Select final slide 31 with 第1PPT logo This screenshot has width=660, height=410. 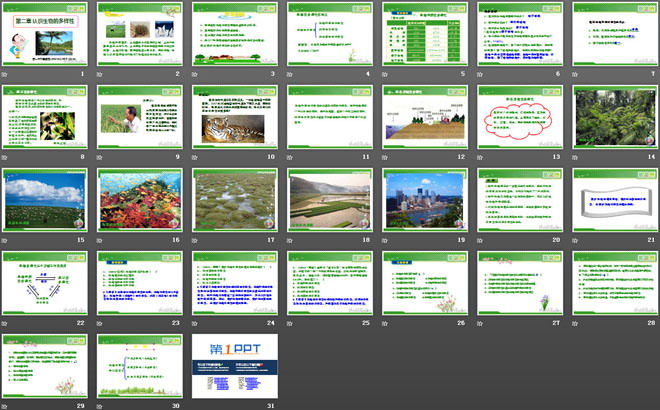click(235, 364)
